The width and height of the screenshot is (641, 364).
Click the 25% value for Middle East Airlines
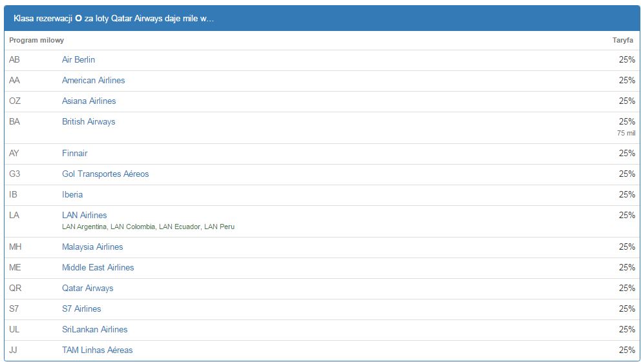pos(627,268)
